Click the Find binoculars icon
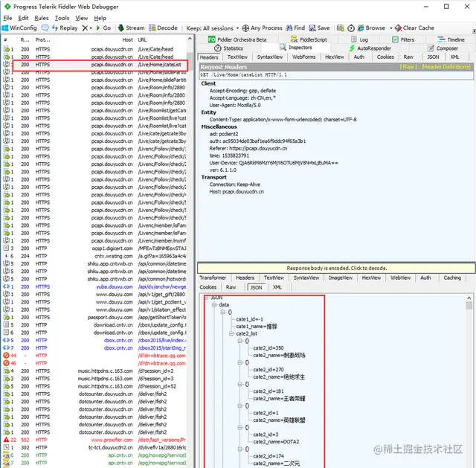Image resolution: width=476 pixels, height=468 pixels. click(x=289, y=28)
